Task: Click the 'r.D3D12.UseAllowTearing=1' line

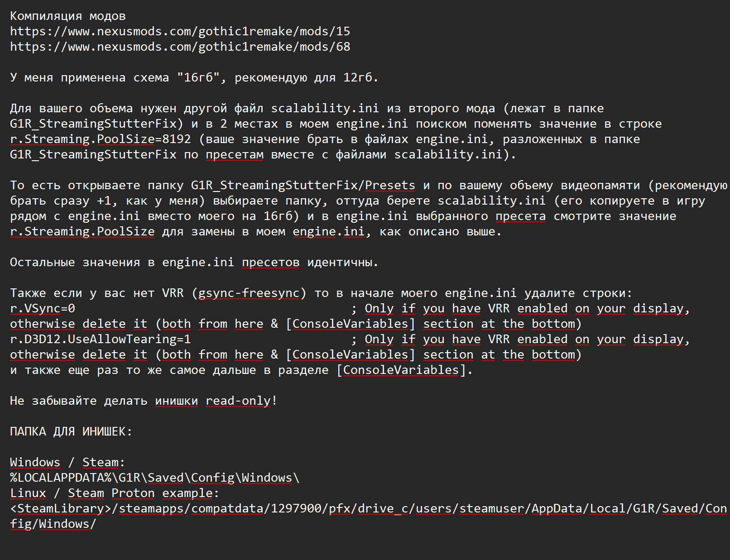Action: click(x=101, y=339)
